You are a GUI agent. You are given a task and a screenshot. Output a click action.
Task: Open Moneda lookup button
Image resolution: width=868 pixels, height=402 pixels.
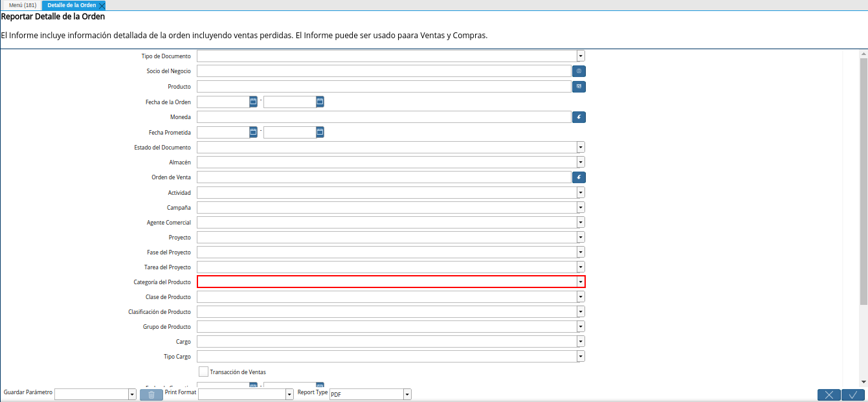(x=579, y=117)
